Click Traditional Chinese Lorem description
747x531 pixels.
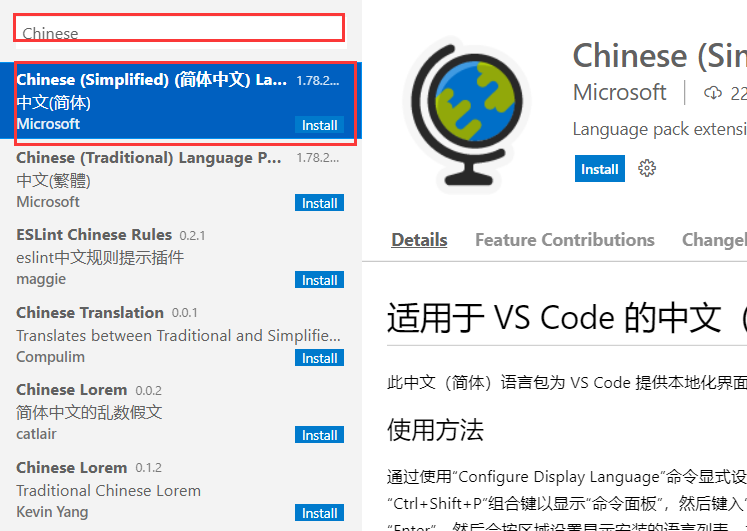coord(109,491)
